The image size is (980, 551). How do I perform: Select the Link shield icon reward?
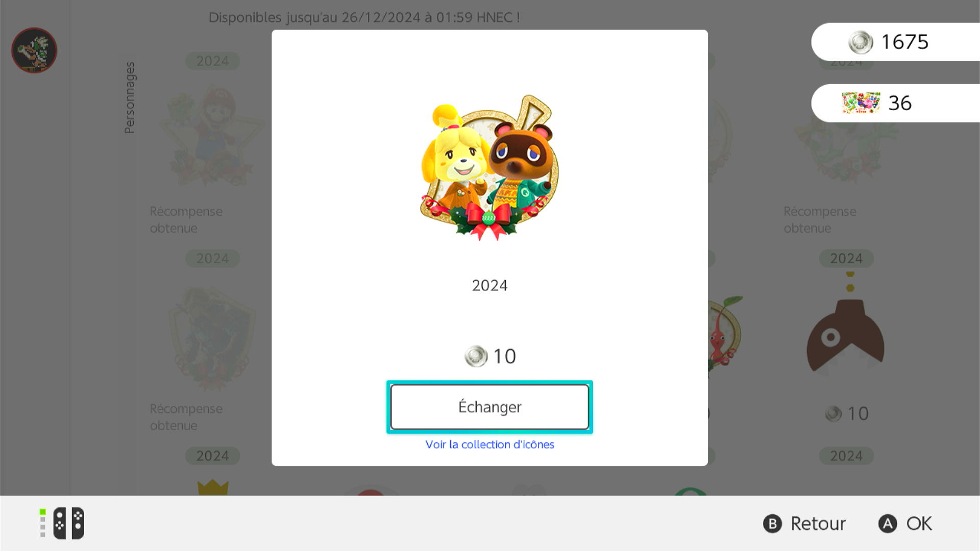click(x=212, y=338)
